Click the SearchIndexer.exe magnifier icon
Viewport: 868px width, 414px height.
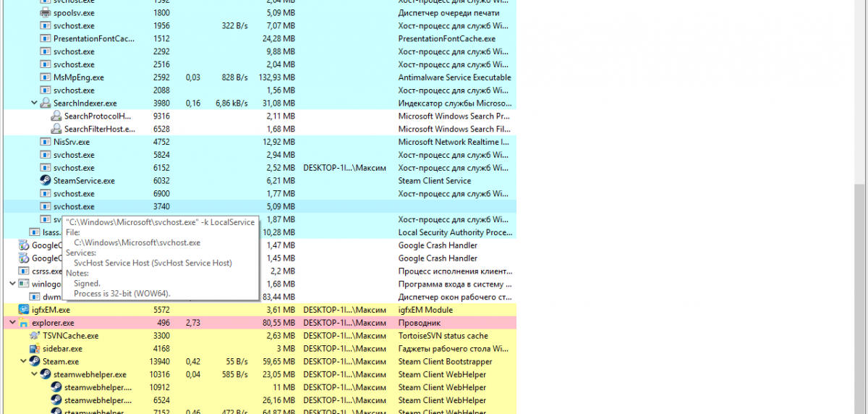[46, 103]
